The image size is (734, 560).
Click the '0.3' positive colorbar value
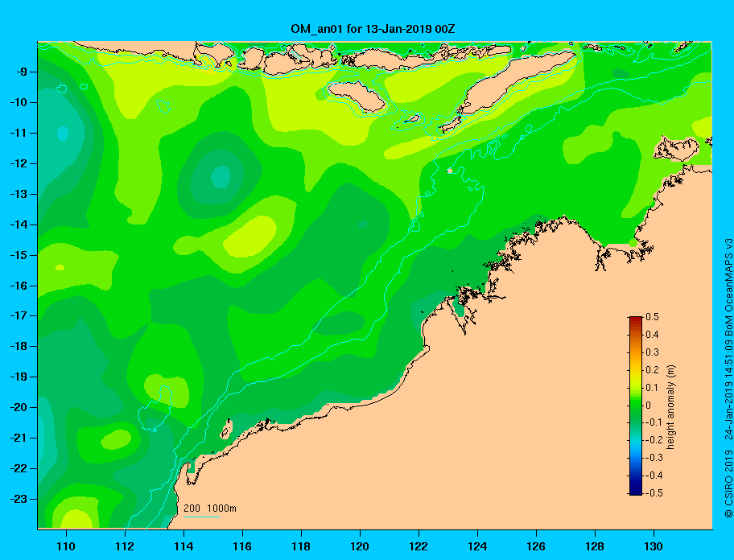tap(652, 352)
